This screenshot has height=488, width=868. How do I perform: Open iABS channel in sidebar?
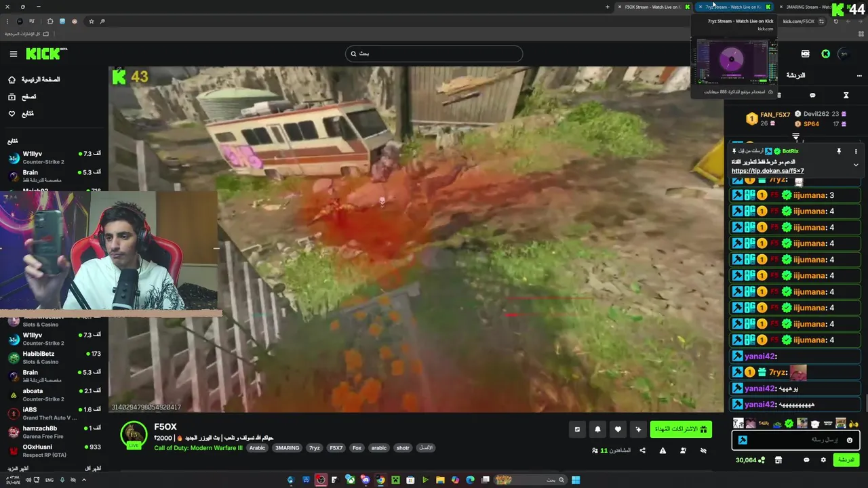[54, 413]
